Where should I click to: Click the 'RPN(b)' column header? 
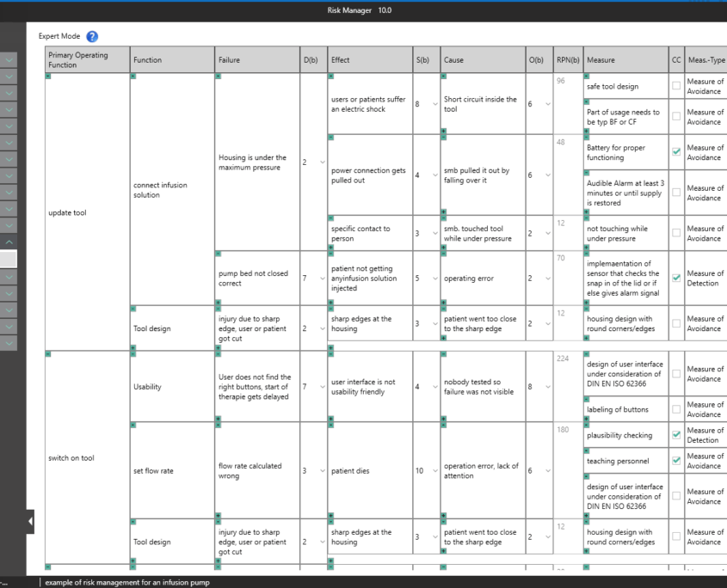click(x=568, y=60)
